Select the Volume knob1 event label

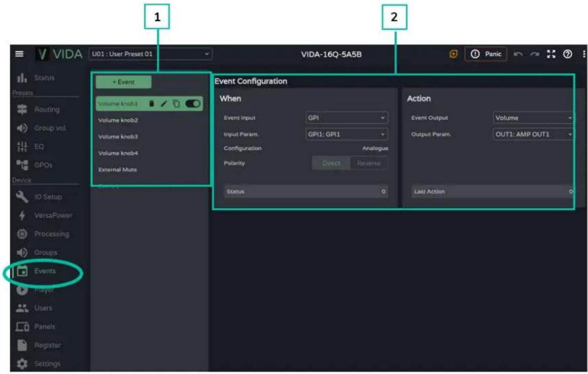[118, 104]
